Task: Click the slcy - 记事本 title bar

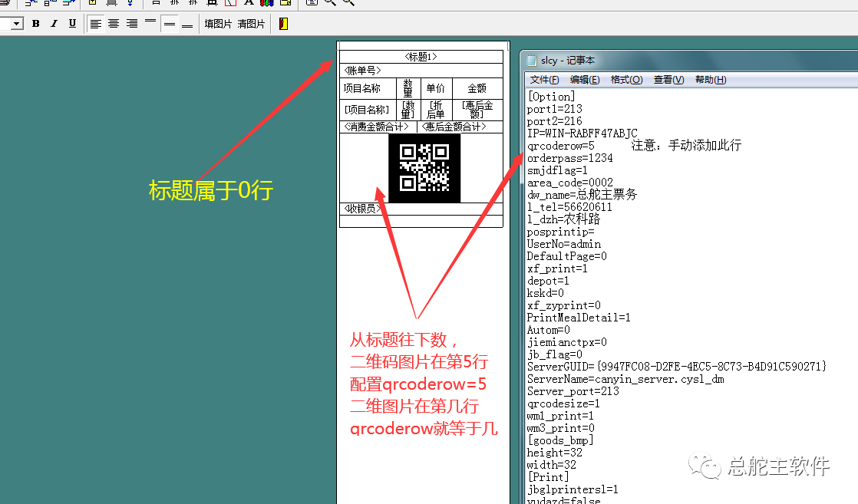Action: (x=689, y=60)
